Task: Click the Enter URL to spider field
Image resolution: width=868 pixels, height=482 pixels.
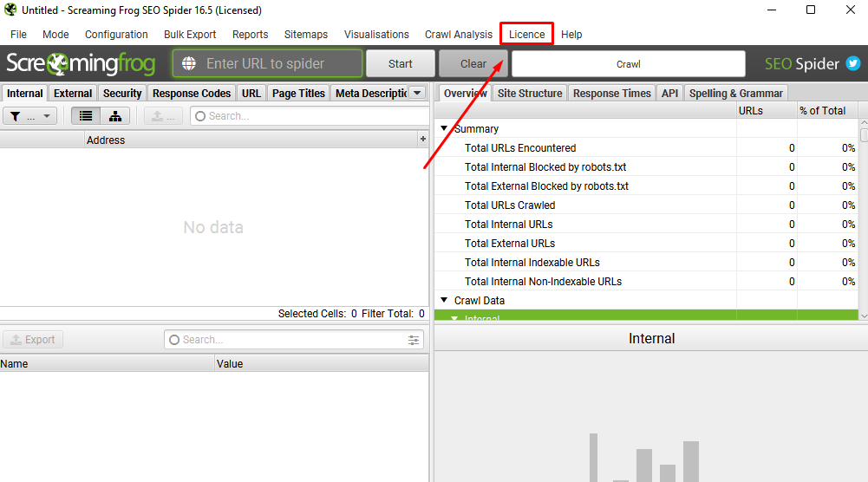Action: (x=267, y=63)
